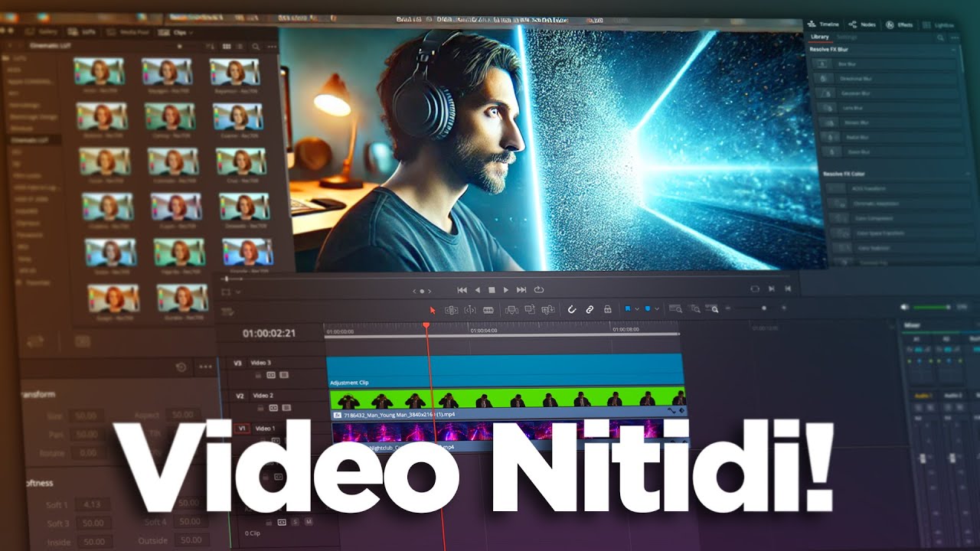
Task: Jump to first frame transport button
Action: click(x=462, y=290)
